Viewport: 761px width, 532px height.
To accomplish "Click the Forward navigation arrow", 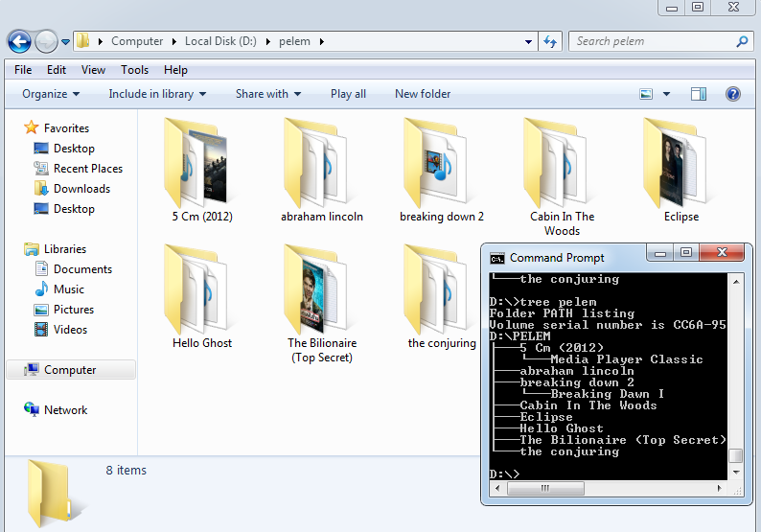I will (x=47, y=42).
